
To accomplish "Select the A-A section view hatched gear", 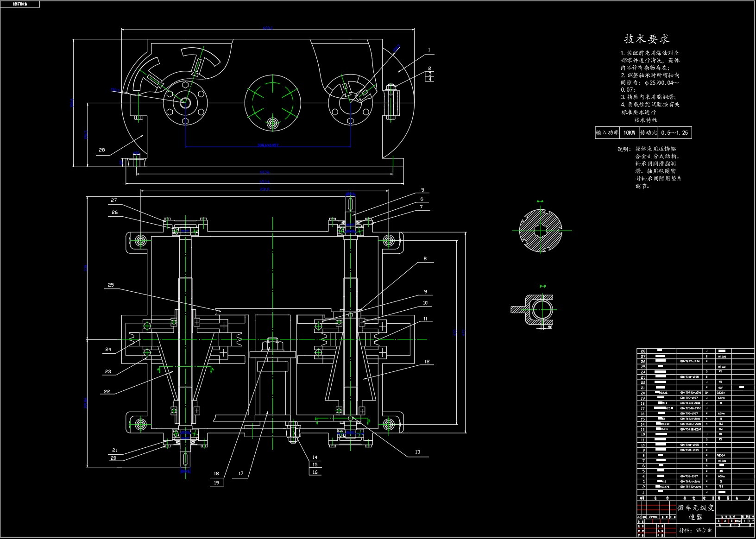I will point(540,230).
